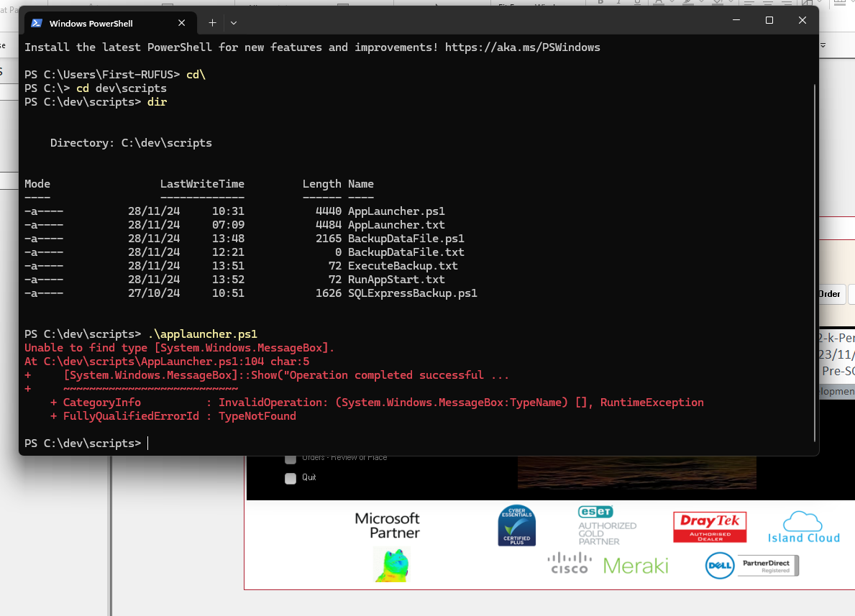This screenshot has height=616, width=855.
Task: Click the 07:09 time entry
Action: click(x=228, y=225)
